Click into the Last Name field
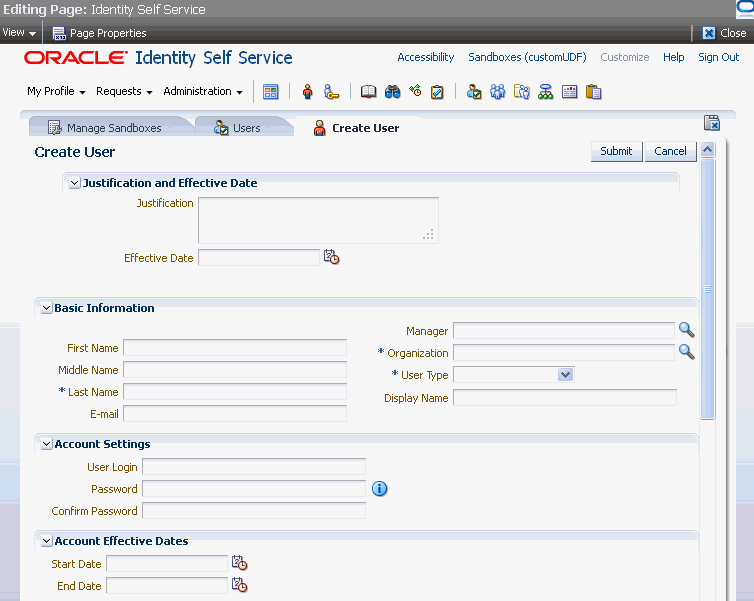754x601 pixels. (235, 391)
